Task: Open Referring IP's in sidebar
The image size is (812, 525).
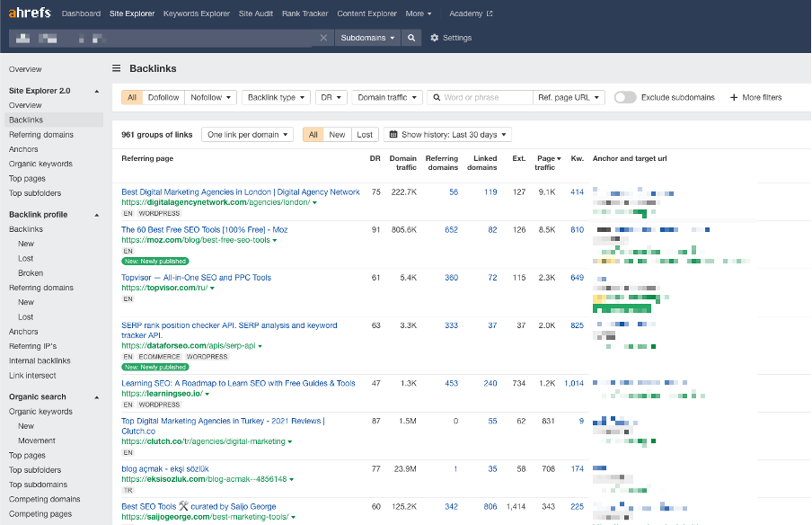Action: pos(32,346)
